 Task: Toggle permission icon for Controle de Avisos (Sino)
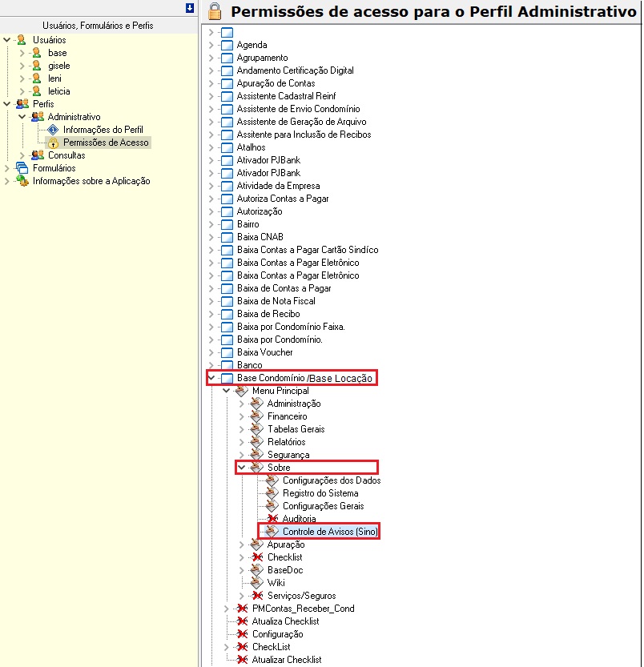tap(272, 532)
